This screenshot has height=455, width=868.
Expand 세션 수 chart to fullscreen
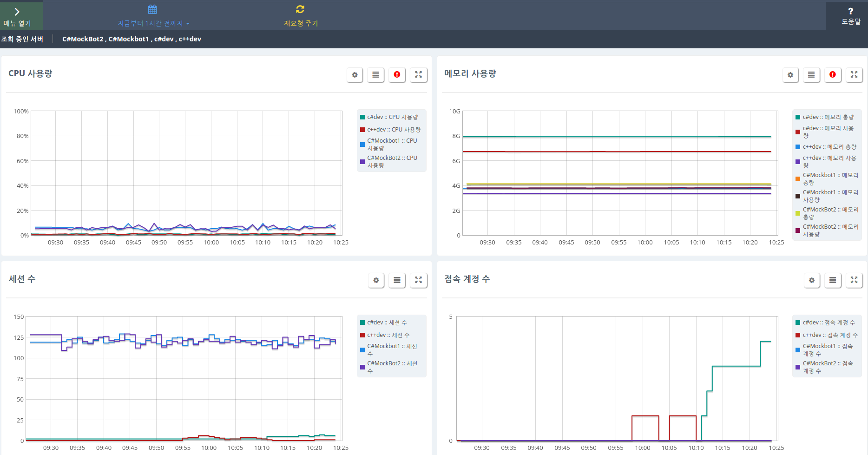pos(418,280)
